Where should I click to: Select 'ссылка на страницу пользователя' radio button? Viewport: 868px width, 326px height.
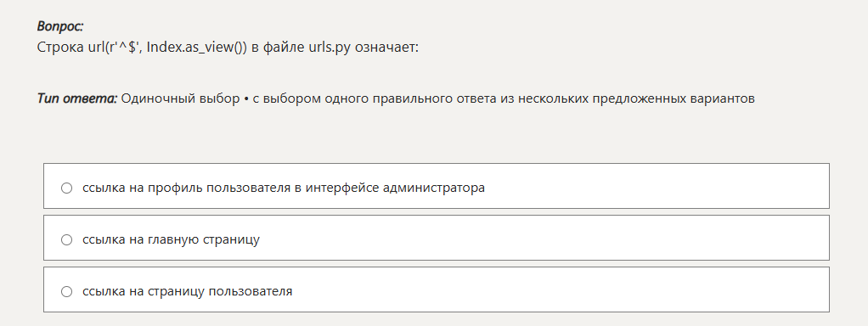[x=66, y=292]
